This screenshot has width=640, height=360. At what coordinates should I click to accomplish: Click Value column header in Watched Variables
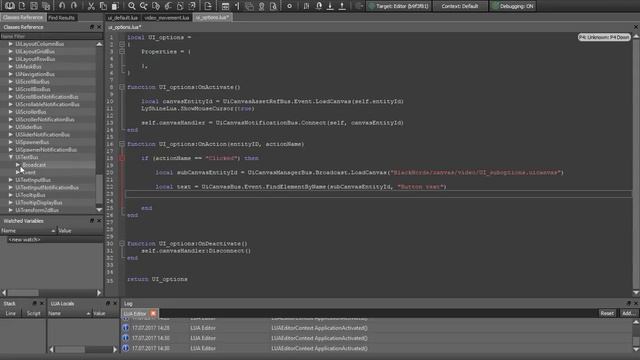coord(80,231)
